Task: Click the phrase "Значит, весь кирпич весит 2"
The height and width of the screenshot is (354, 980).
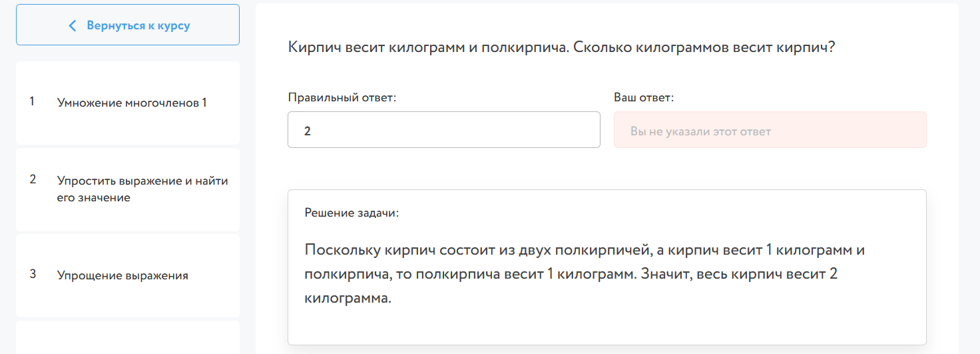Action: pyautogui.click(x=739, y=275)
